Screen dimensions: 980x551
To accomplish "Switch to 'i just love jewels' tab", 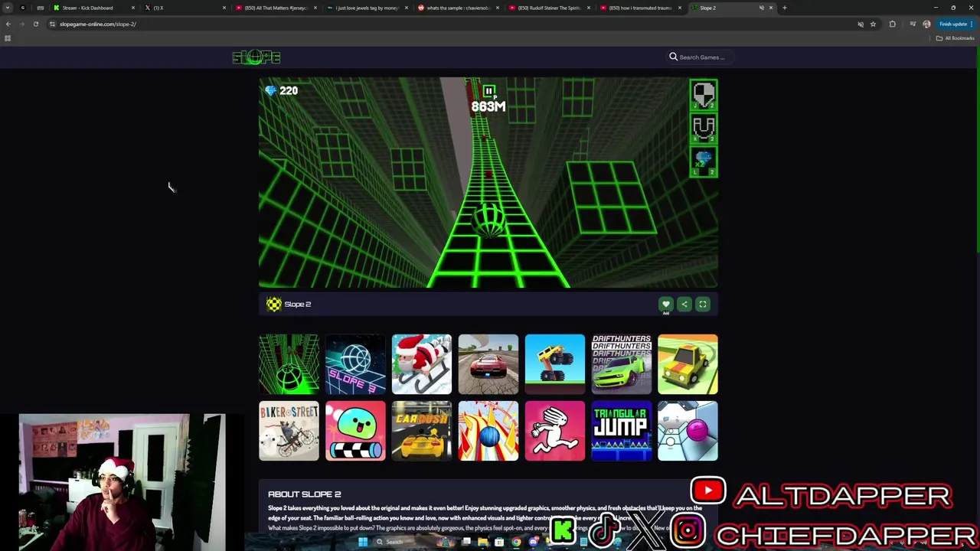I will pos(367,8).
